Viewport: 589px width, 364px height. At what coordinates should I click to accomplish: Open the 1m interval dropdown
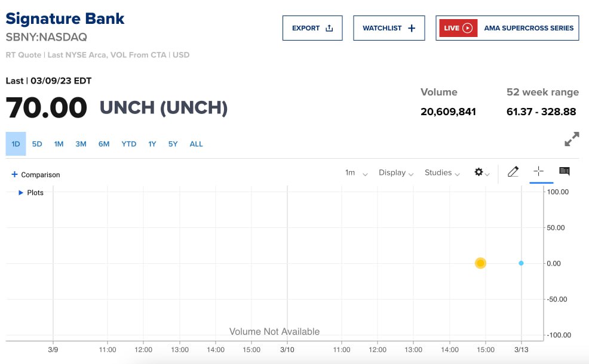pyautogui.click(x=356, y=173)
